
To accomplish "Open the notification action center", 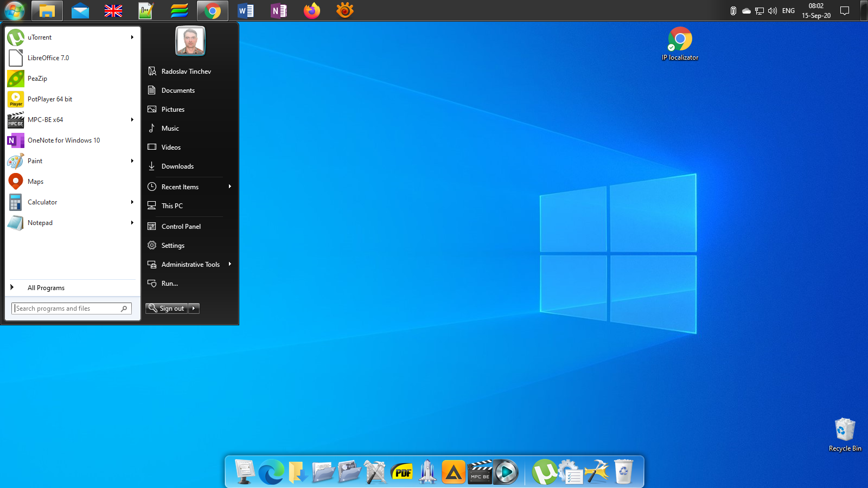I will 845,11.
